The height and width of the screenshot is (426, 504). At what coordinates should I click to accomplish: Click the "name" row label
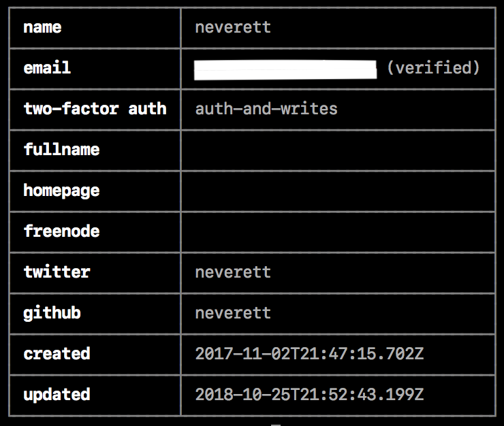[x=42, y=27]
